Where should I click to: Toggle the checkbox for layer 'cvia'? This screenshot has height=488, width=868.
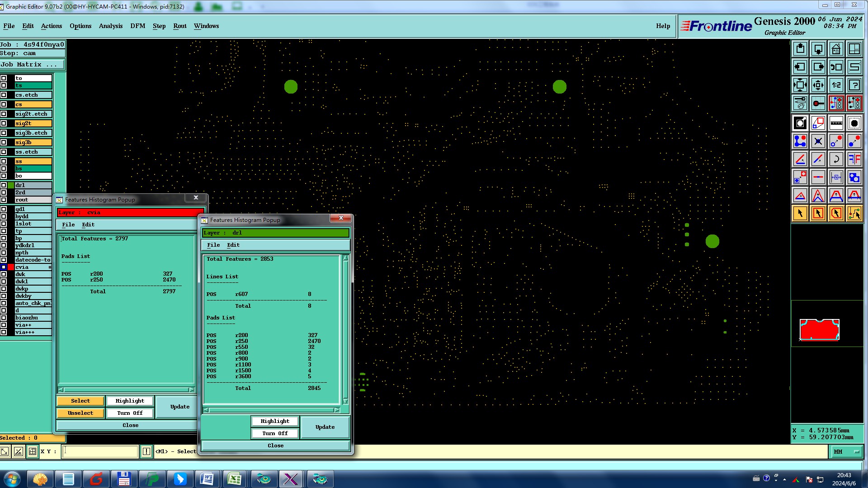pos(4,267)
